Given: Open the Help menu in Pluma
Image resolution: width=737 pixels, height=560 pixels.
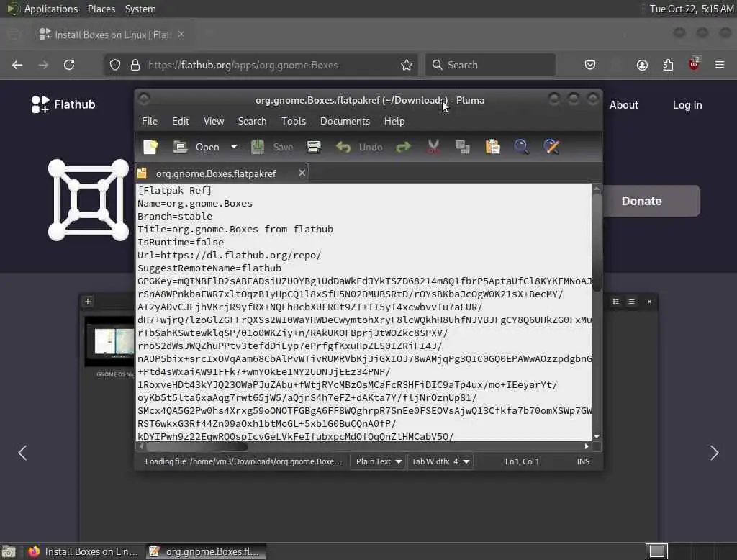Looking at the screenshot, I should 394,122.
